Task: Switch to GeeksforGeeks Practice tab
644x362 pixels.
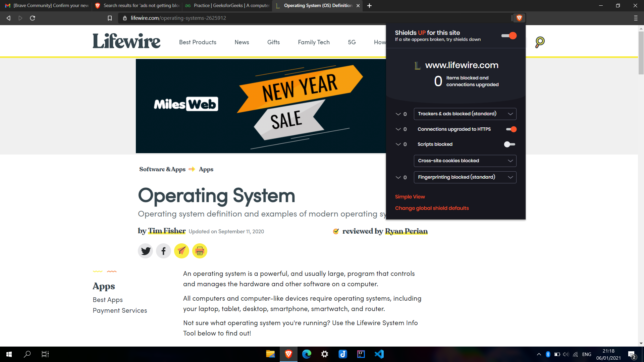Action: (x=228, y=5)
